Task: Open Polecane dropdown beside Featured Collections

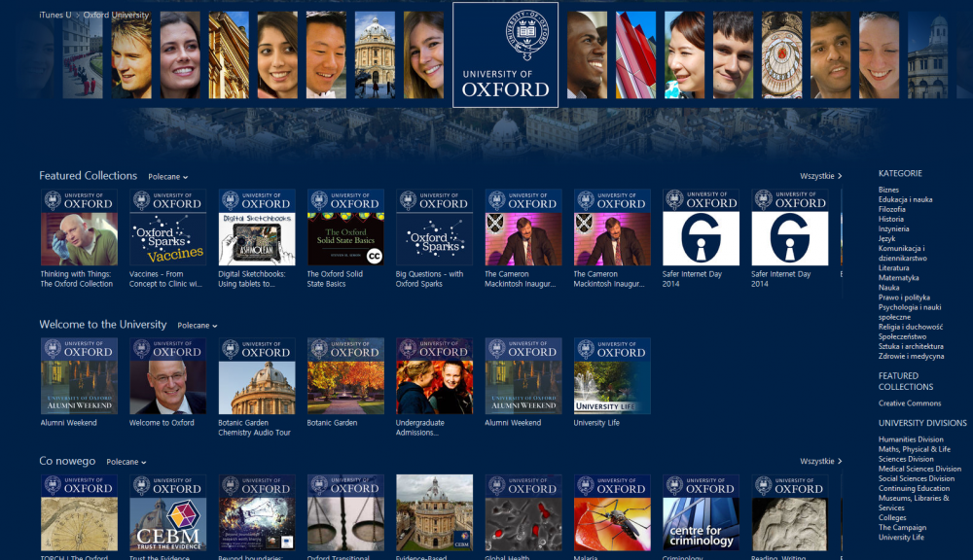Action: (x=167, y=177)
